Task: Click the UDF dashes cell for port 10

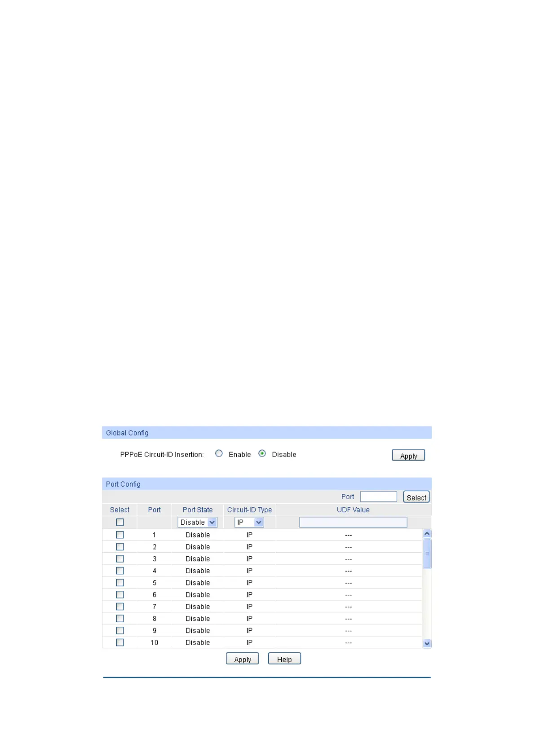Action: click(349, 643)
